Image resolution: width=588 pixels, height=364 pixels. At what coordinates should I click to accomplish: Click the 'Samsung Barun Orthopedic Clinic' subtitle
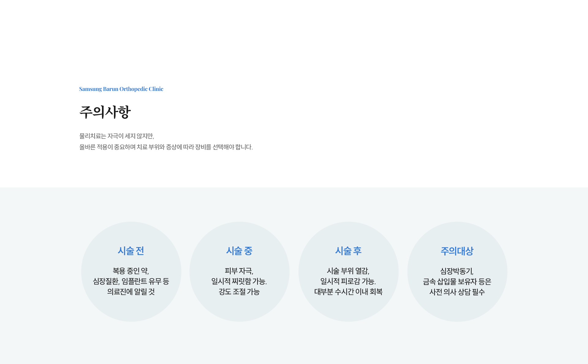coord(121,89)
